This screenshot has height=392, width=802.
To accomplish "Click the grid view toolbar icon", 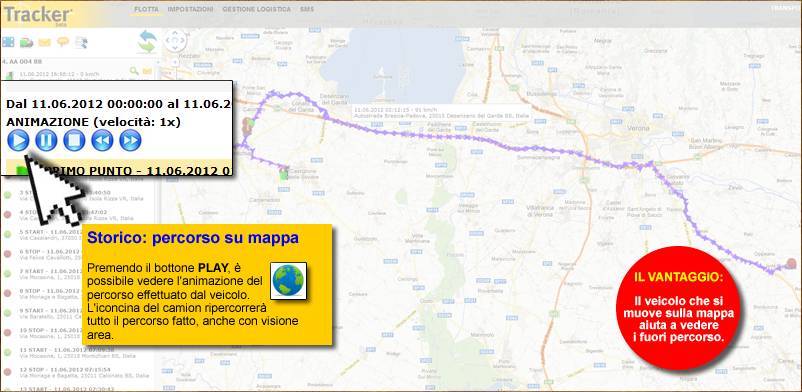I will tap(8, 42).
